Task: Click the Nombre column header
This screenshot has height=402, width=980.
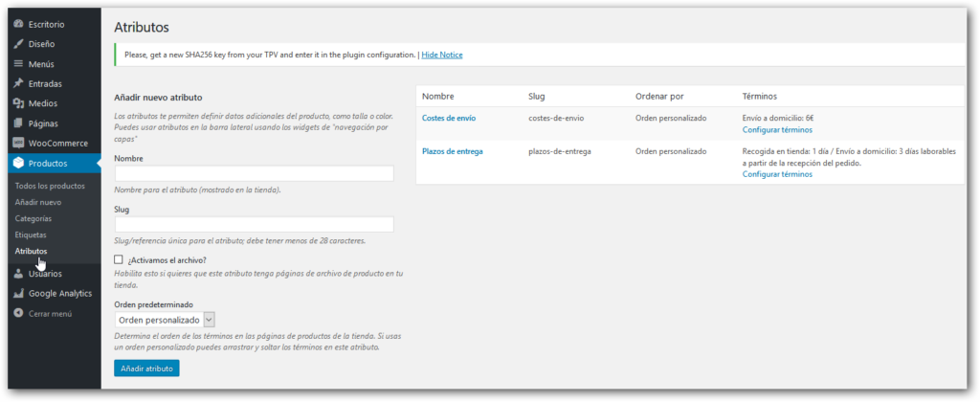Action: (438, 97)
